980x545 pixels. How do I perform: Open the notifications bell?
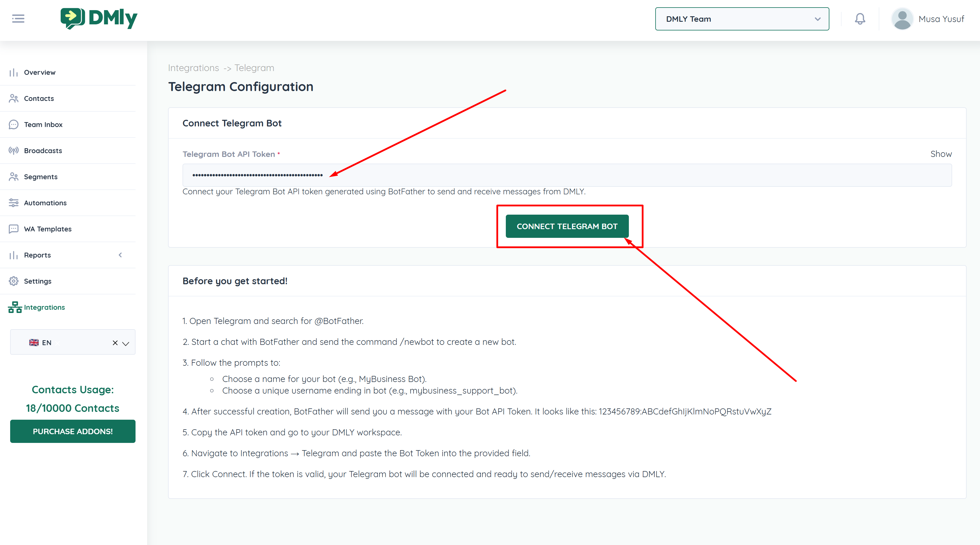click(x=860, y=19)
